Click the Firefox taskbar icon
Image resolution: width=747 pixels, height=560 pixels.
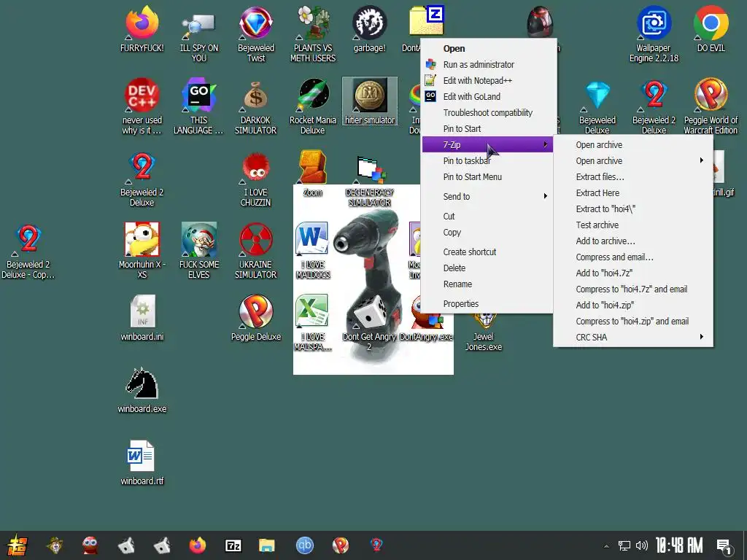click(198, 545)
